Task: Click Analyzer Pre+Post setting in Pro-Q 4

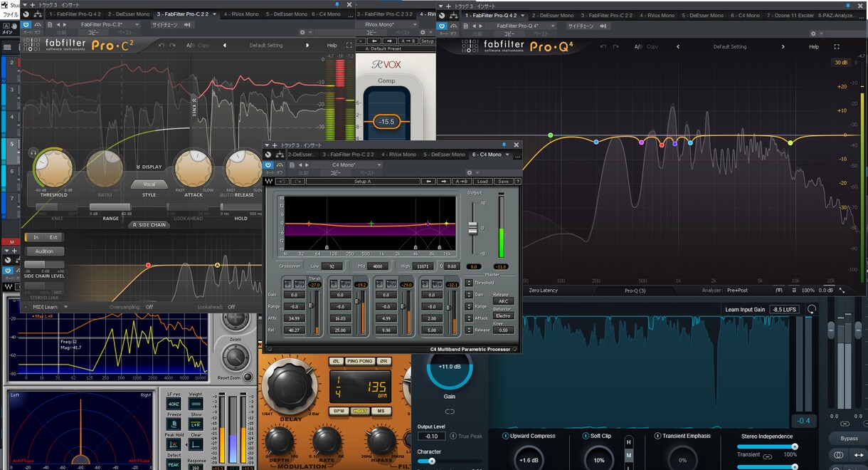Action: tap(736, 291)
